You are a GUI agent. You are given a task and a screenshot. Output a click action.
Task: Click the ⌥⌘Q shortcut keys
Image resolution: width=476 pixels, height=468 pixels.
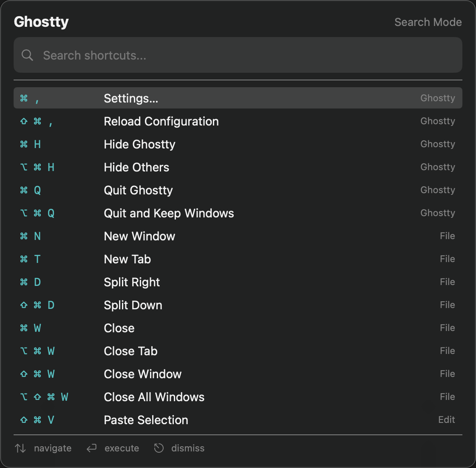click(x=37, y=213)
